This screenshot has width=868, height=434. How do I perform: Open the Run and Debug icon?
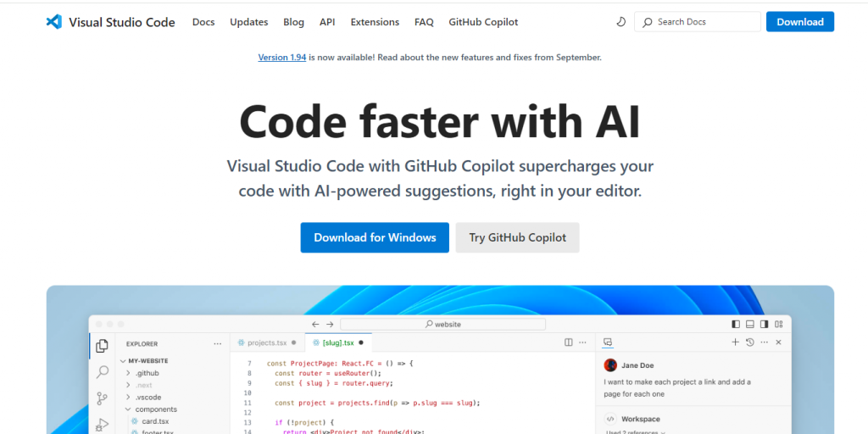102,425
